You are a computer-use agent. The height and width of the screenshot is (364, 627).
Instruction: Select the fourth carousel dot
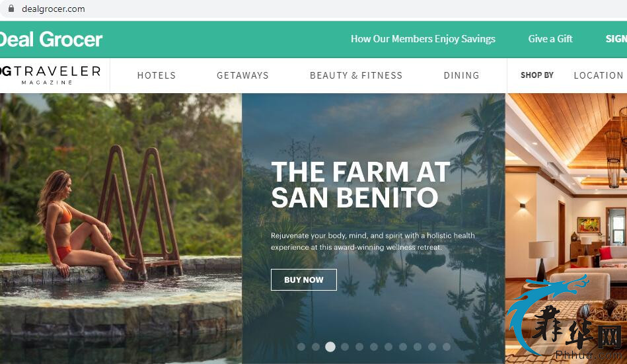pos(345,347)
